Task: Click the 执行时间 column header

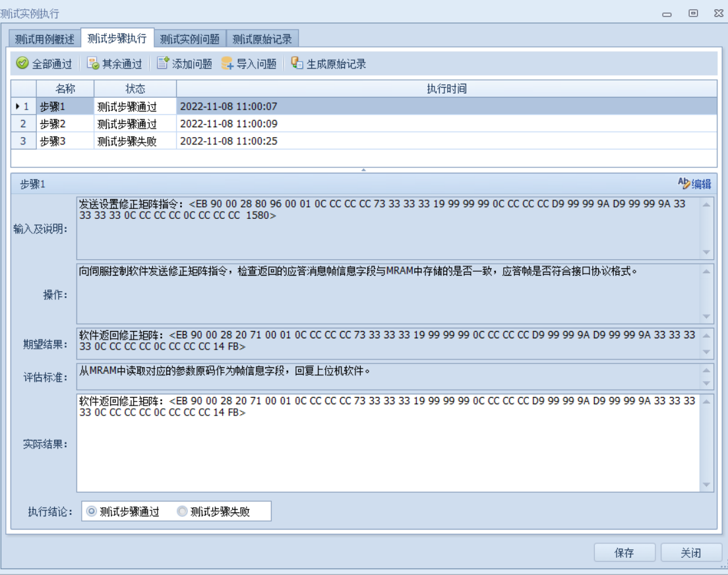Action: [x=446, y=89]
